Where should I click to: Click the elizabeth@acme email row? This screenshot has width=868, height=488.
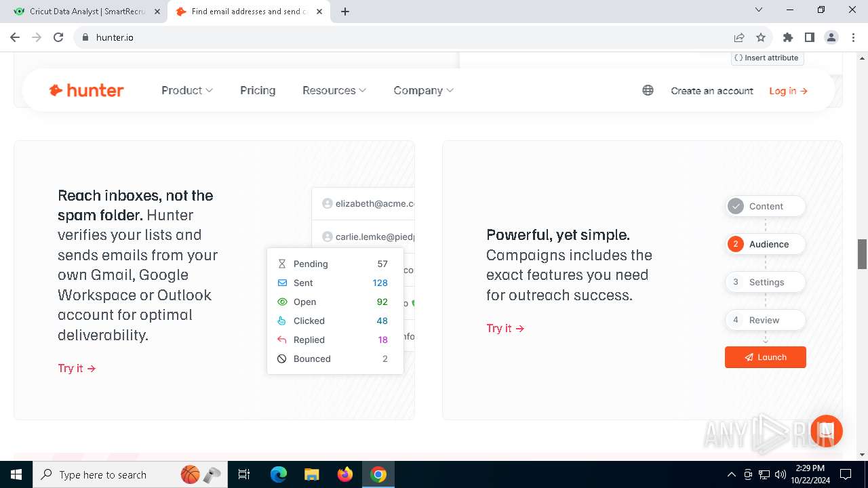click(x=363, y=203)
